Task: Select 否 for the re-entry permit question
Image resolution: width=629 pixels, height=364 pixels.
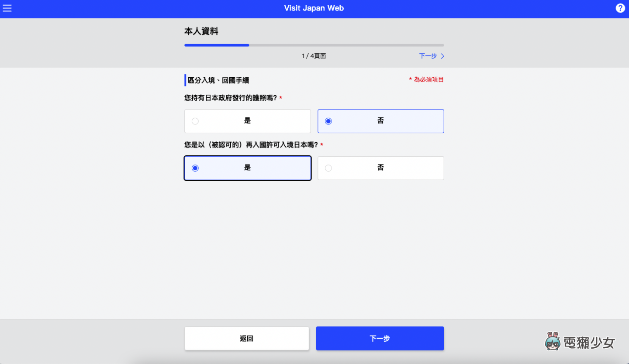Action: click(380, 168)
